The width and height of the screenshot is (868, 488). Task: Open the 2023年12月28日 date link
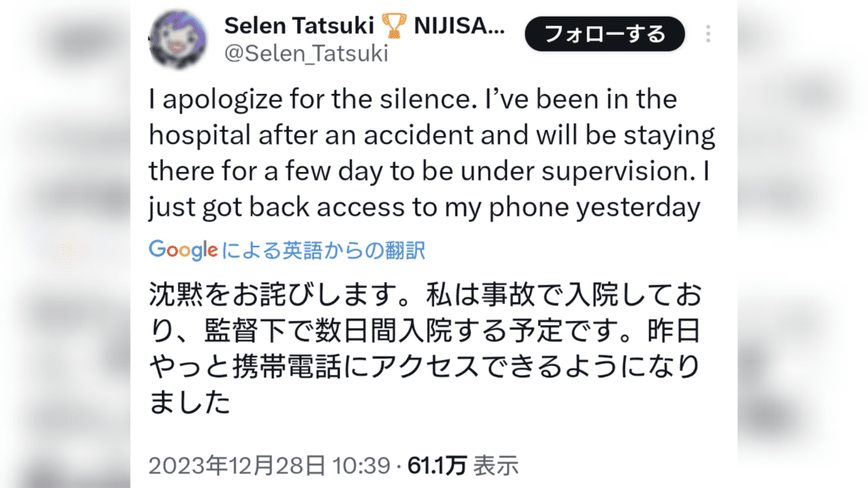(x=237, y=466)
